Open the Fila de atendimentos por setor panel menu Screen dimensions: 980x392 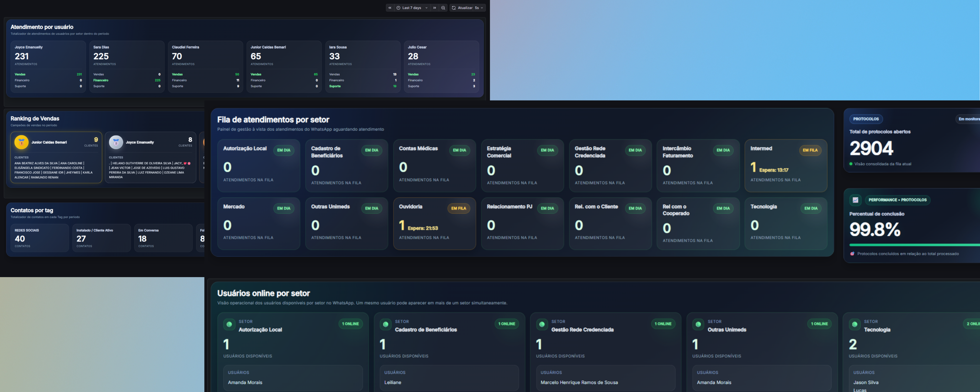pyautogui.click(x=273, y=119)
